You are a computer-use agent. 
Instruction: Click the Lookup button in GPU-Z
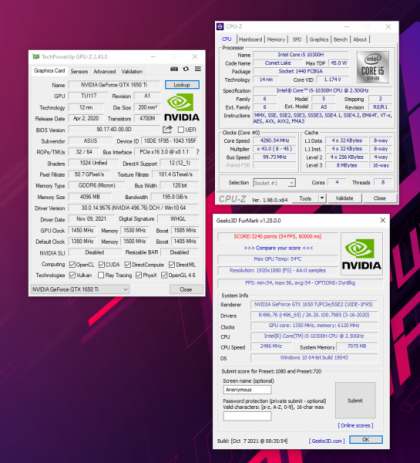point(182,85)
